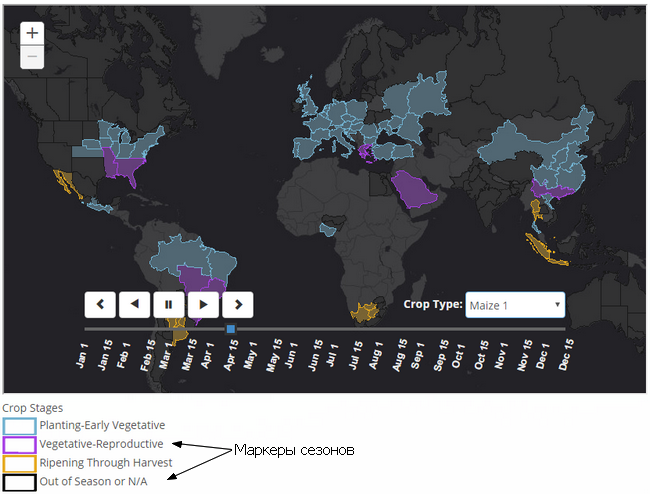Click the Crop Stages legend heading
Image resolution: width=650 pixels, height=494 pixels.
[32, 408]
